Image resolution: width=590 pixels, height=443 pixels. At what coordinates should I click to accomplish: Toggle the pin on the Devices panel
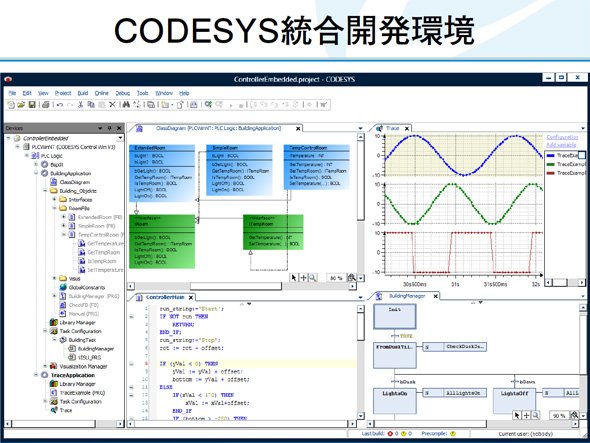point(109,128)
